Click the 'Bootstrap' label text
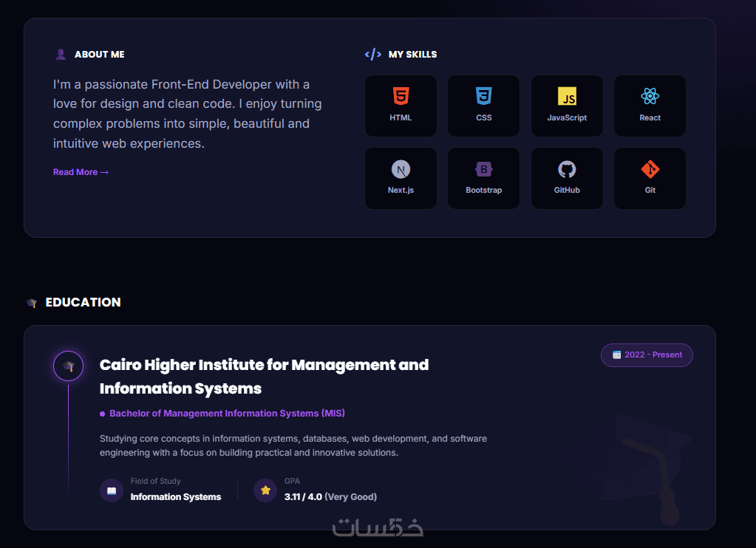756x548 pixels. pyautogui.click(x=483, y=190)
